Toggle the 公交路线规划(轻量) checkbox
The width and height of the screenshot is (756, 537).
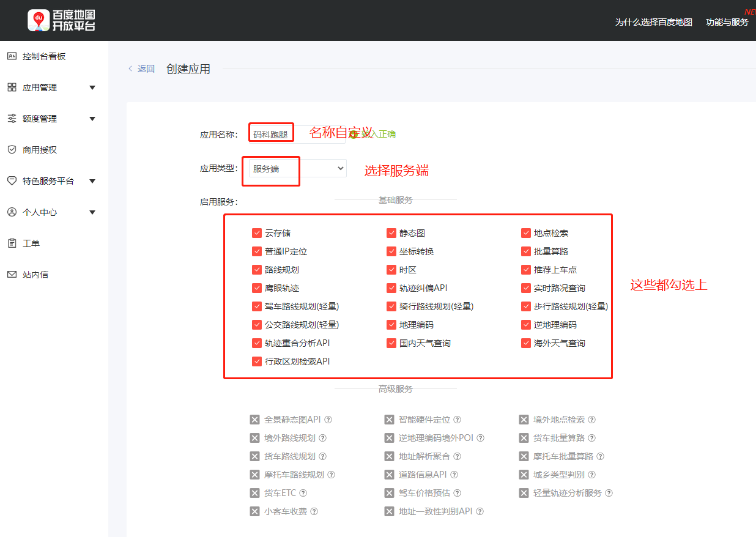(257, 325)
